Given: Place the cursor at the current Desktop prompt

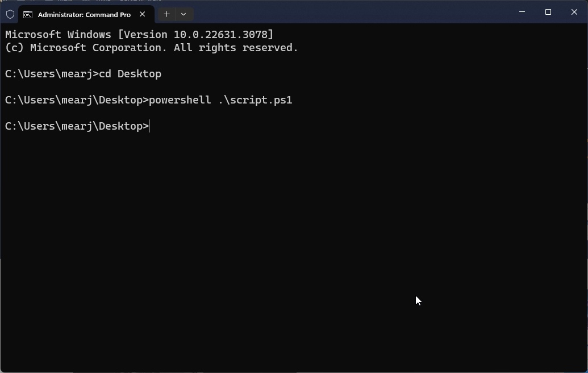Looking at the screenshot, I should [x=149, y=126].
